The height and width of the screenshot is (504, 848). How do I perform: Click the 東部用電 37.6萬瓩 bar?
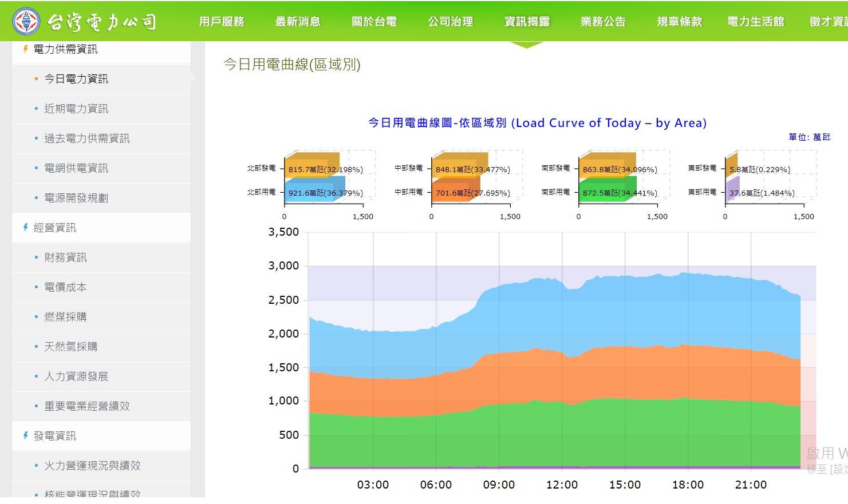(733, 189)
